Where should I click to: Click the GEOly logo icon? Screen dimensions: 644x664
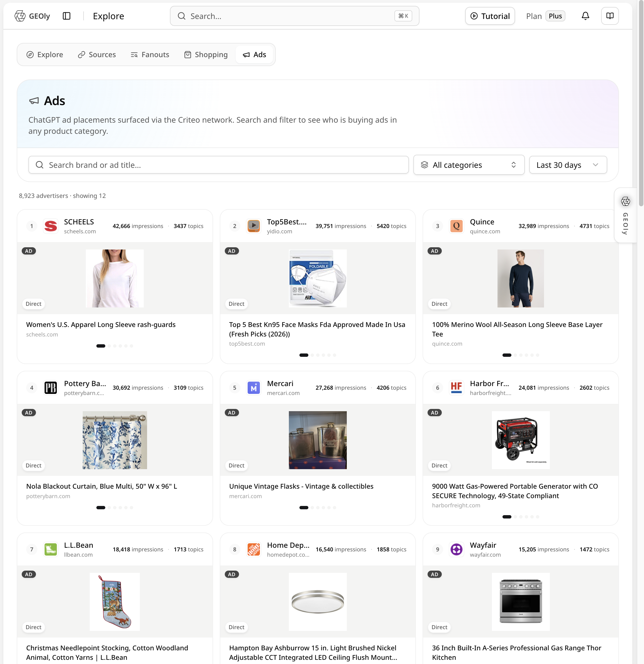point(20,16)
